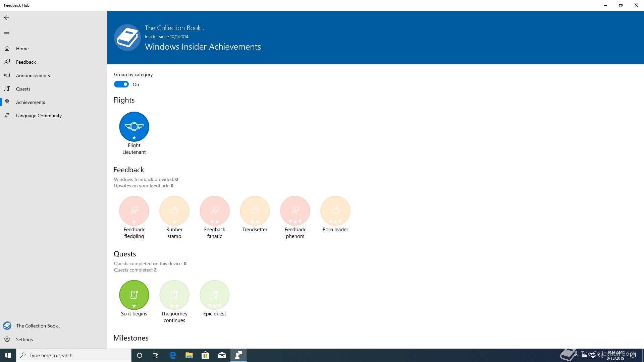Open Language Community in sidebar
The image size is (644, 362).
pos(54,116)
